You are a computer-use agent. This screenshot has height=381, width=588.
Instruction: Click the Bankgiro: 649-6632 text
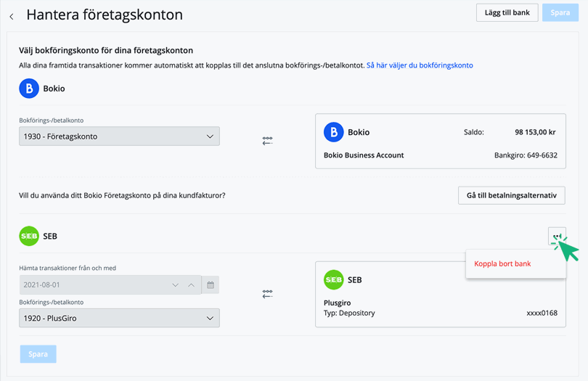coord(526,155)
